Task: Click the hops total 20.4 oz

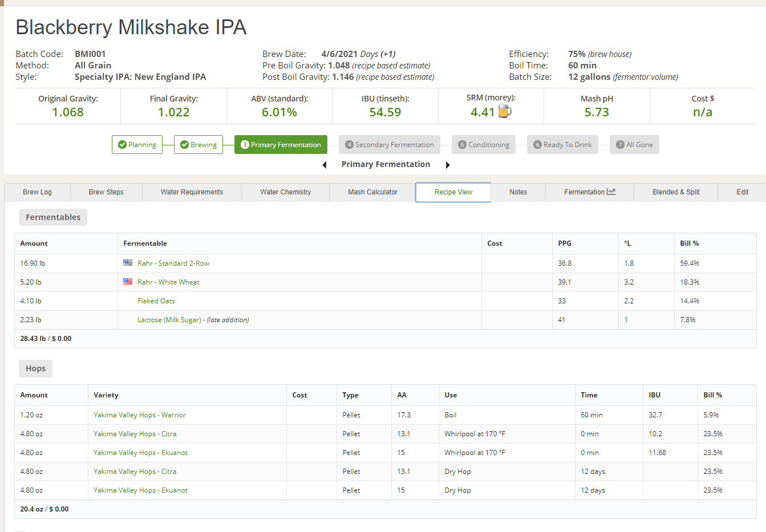Action: [31, 509]
